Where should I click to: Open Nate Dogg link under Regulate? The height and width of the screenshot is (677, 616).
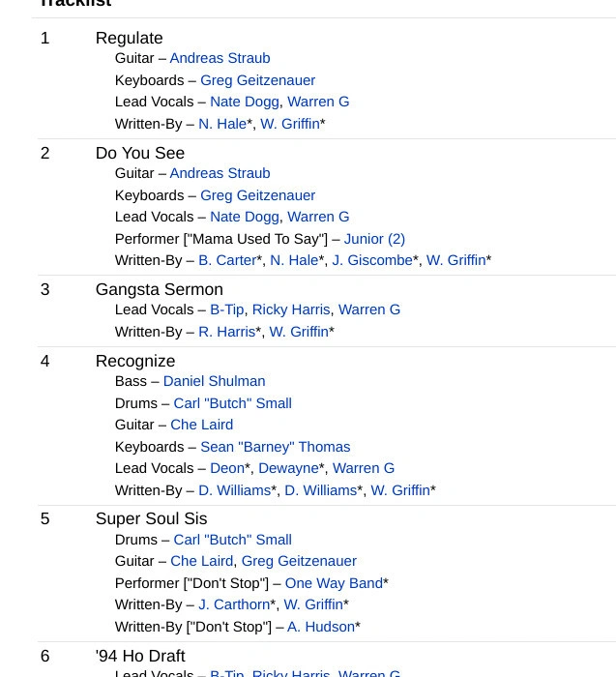click(245, 102)
